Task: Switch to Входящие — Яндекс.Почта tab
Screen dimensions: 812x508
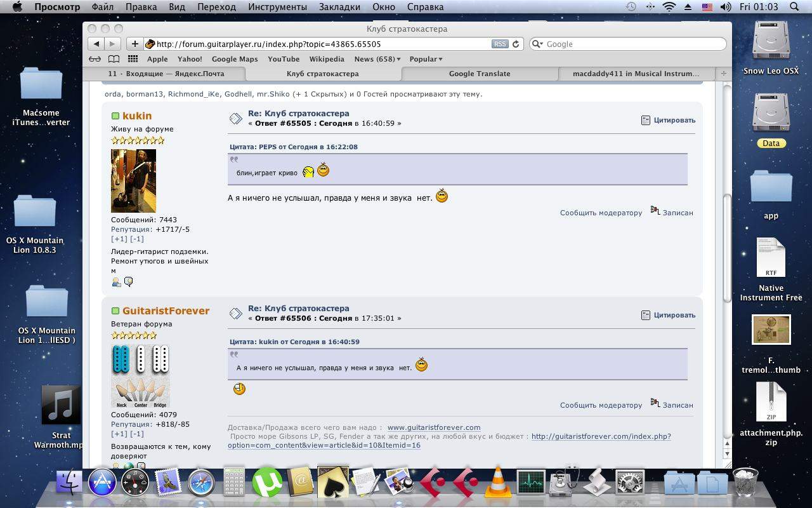Action: (x=166, y=74)
